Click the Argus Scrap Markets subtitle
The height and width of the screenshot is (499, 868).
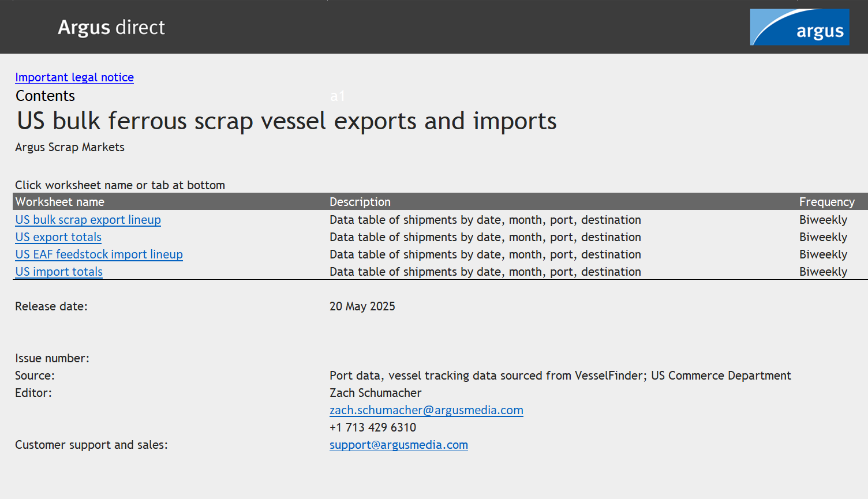pyautogui.click(x=70, y=147)
